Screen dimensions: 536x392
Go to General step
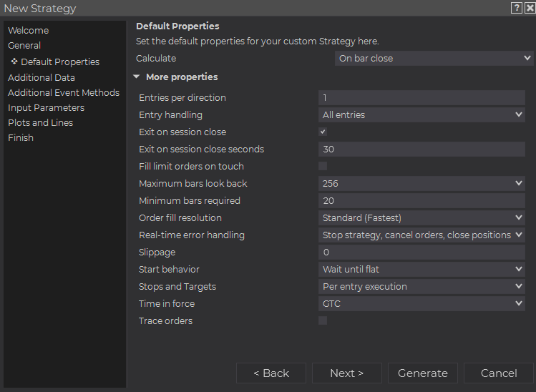pyautogui.click(x=24, y=46)
